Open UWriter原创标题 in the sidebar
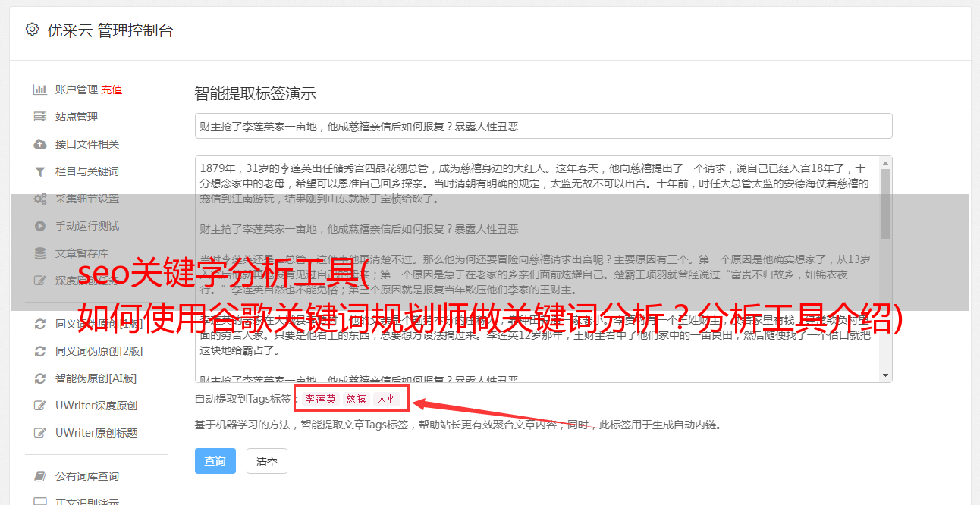 96,433
